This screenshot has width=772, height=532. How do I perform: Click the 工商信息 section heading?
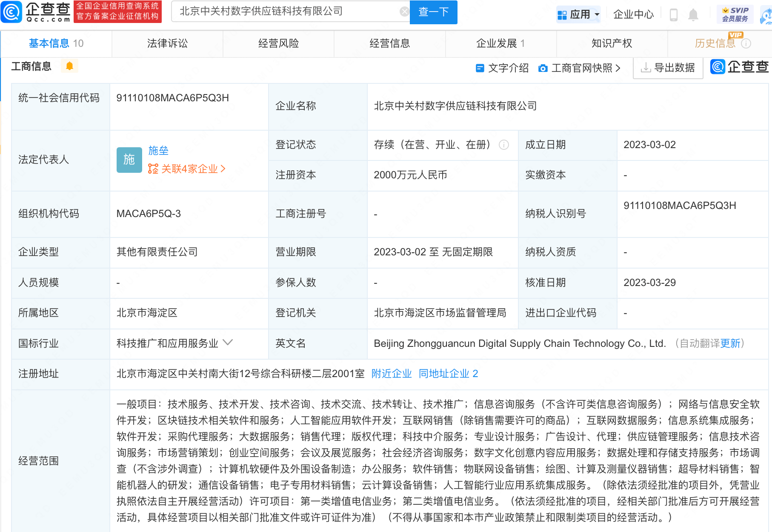click(31, 66)
